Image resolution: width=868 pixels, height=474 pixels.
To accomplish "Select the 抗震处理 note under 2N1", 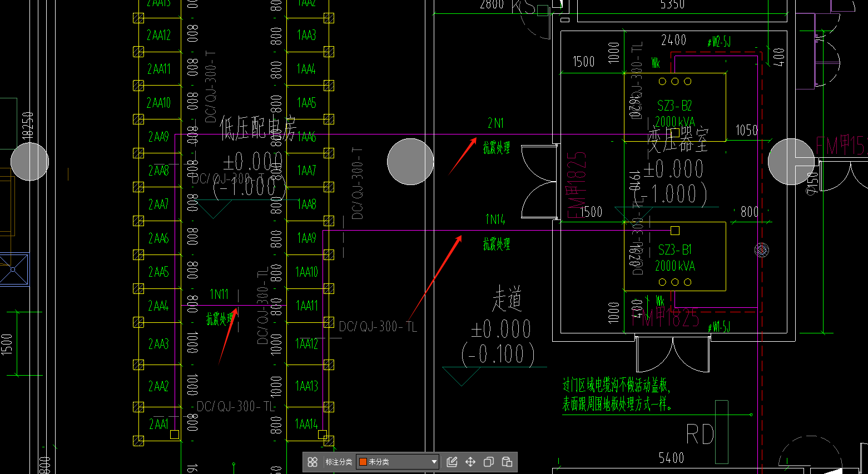I will pyautogui.click(x=496, y=148).
